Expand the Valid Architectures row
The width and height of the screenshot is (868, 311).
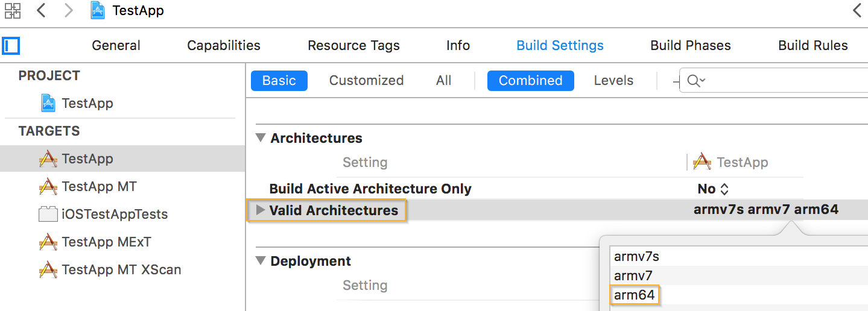click(261, 210)
